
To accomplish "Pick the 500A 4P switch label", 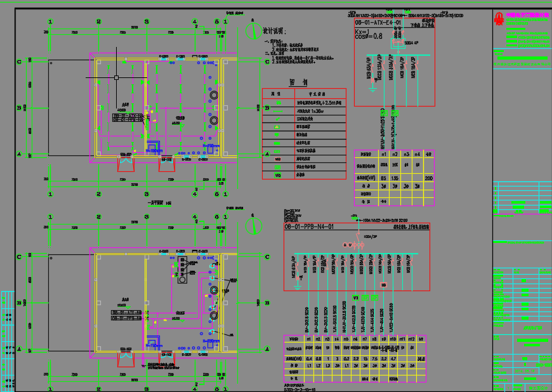I will click(411, 43).
